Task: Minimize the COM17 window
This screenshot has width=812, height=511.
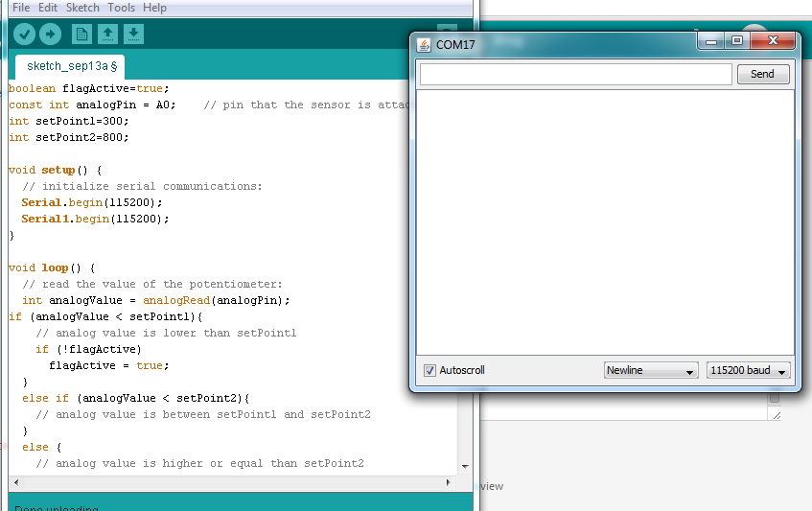Action: (x=711, y=41)
